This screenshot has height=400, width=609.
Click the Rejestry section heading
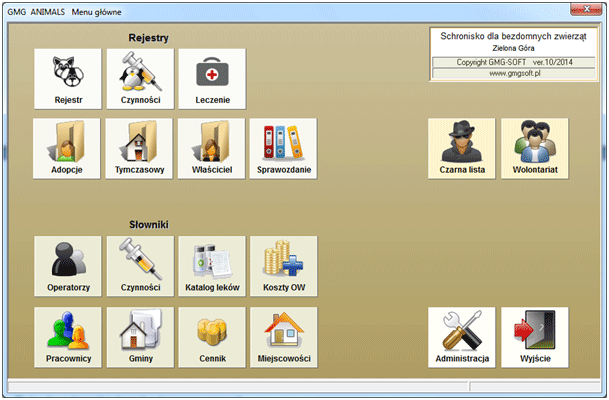click(148, 38)
